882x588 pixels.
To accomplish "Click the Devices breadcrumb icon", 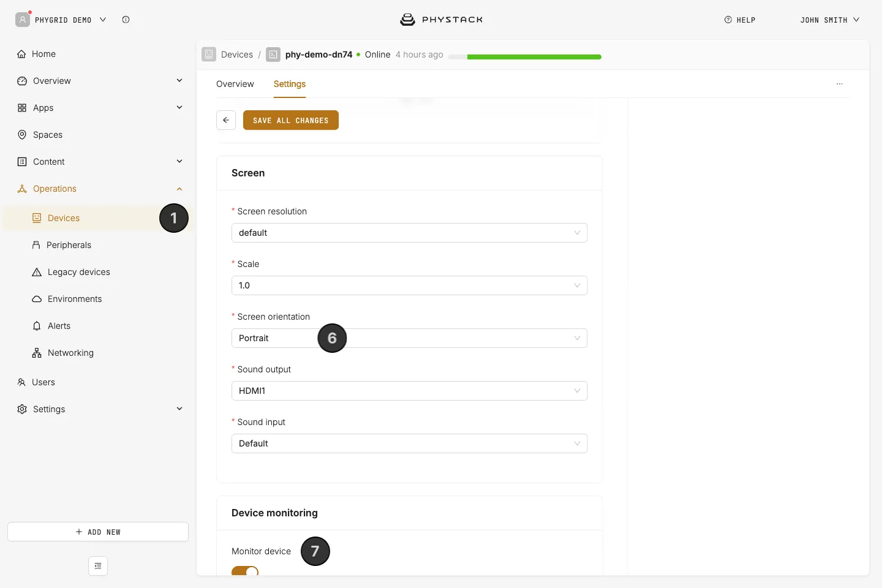I will click(x=209, y=55).
